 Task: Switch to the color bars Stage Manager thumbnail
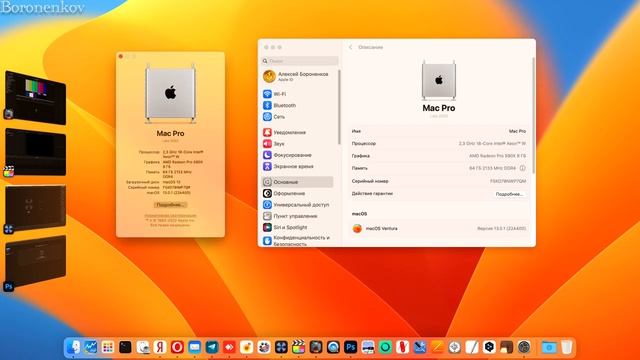pos(36,98)
